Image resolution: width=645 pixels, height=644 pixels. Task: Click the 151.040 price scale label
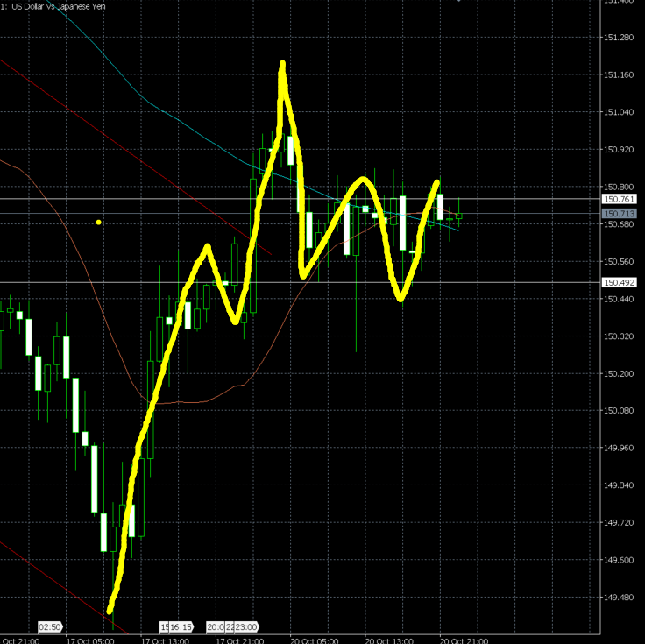point(619,112)
